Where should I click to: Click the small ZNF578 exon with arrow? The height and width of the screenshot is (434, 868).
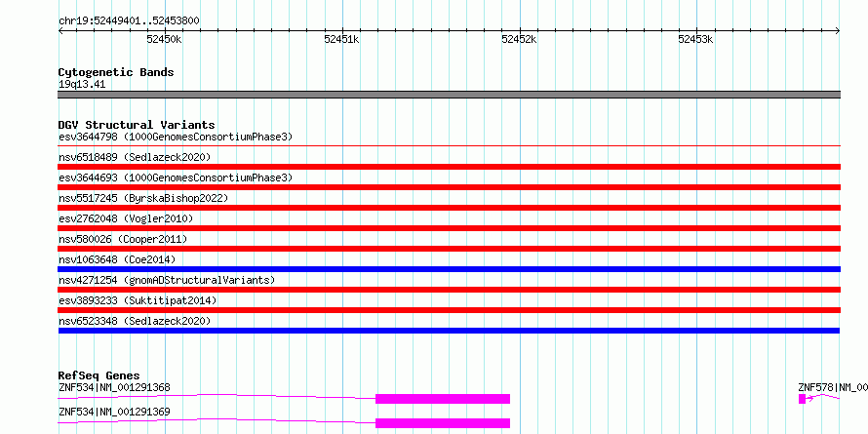click(802, 399)
